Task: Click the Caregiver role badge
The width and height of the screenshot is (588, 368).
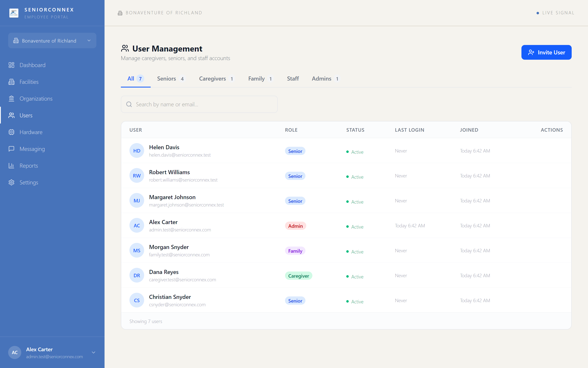Action: click(x=298, y=276)
